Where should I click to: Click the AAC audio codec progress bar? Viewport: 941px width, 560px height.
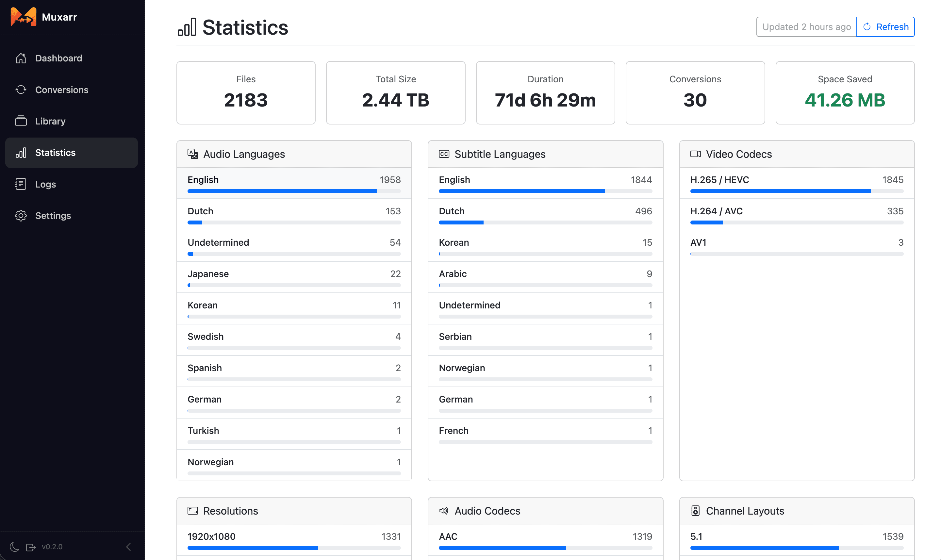click(x=545, y=548)
